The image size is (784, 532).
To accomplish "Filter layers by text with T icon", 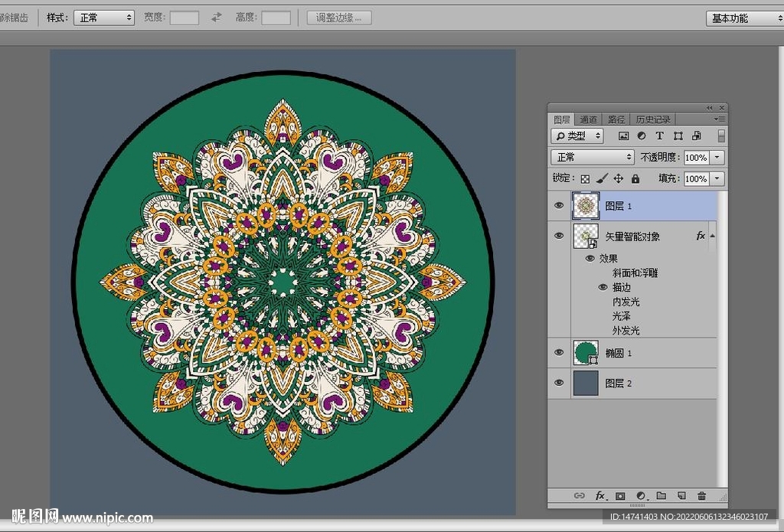I will [x=659, y=136].
